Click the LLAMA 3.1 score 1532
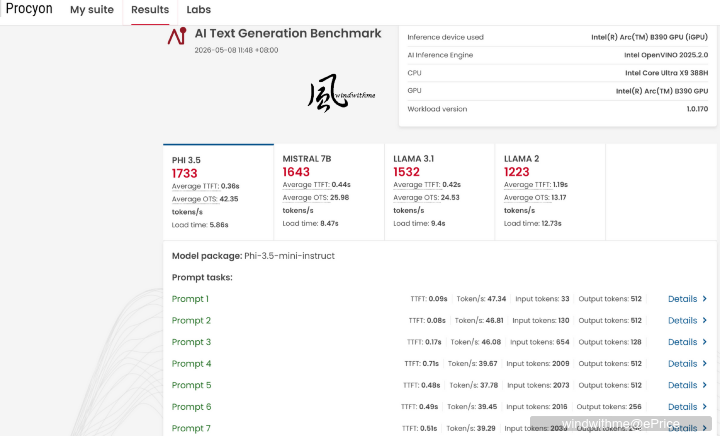This screenshot has width=720, height=436. [406, 172]
